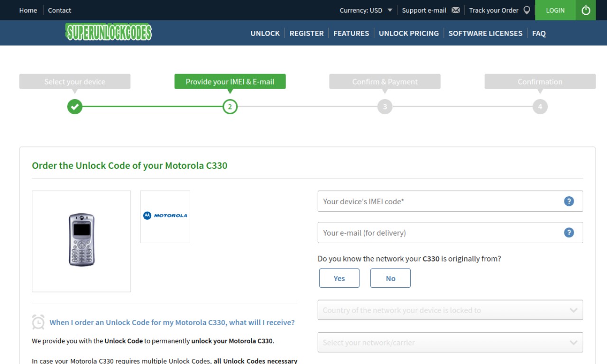
Task: Click the Motorola C330 phone thumbnail
Action: [82, 241]
